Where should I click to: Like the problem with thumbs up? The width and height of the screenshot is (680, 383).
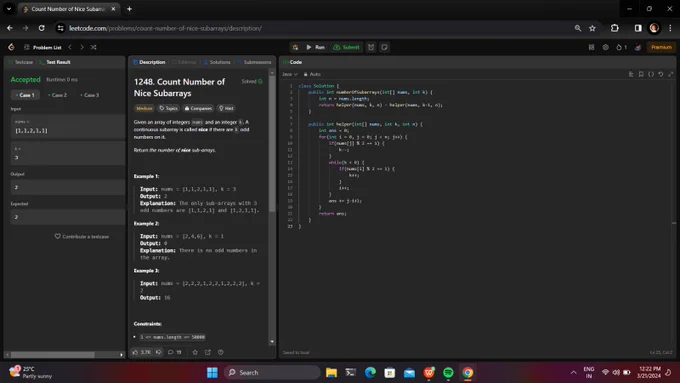[142, 352]
